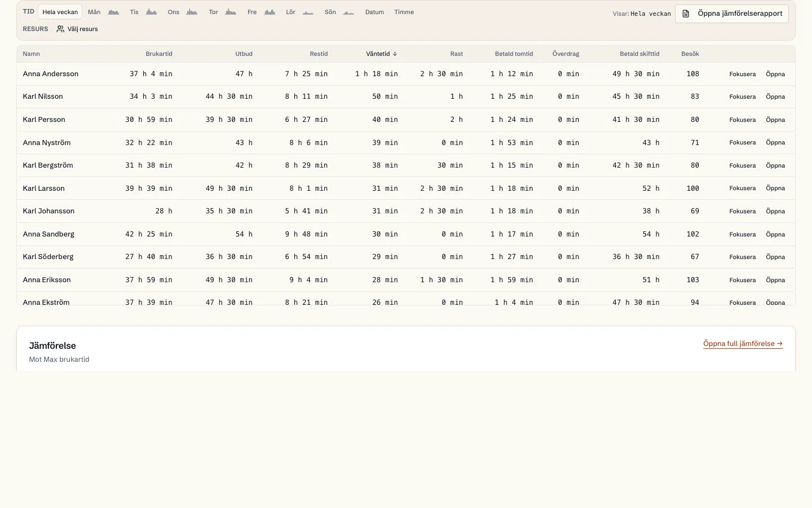
Task: Sort by the Restid column header
Action: pyautogui.click(x=319, y=54)
